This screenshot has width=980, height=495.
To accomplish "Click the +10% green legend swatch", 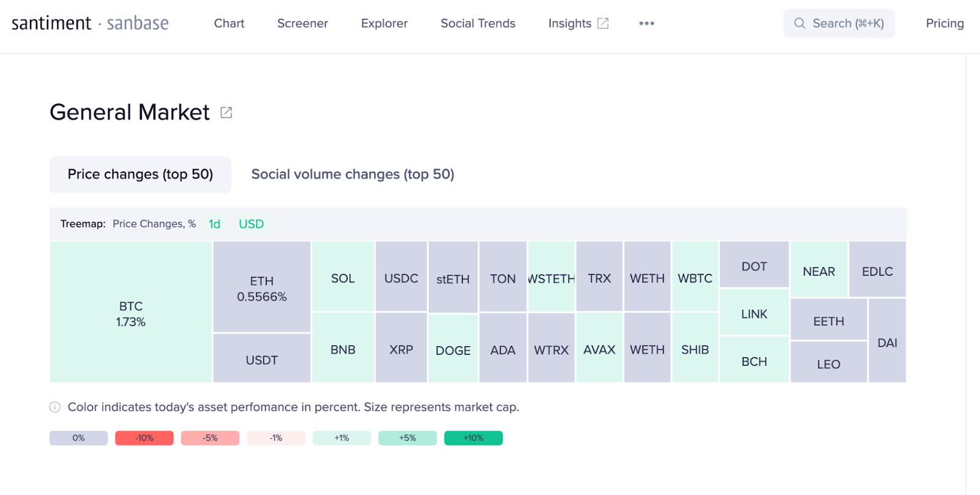I will tap(473, 438).
